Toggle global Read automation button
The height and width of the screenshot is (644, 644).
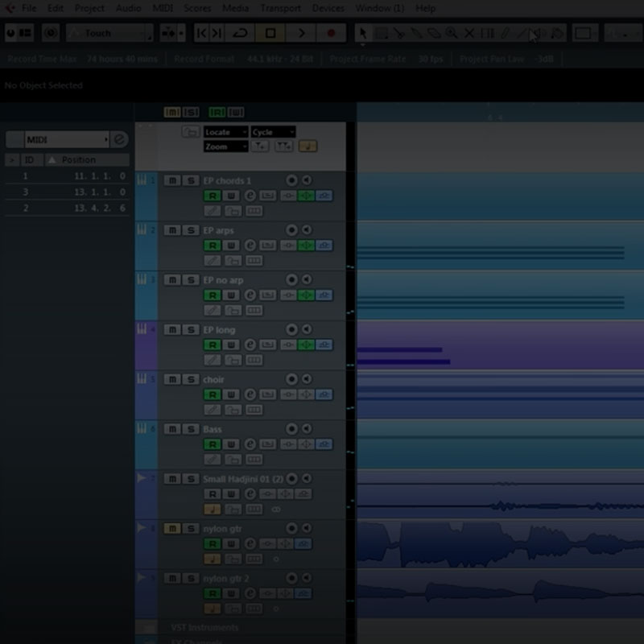pyautogui.click(x=217, y=112)
